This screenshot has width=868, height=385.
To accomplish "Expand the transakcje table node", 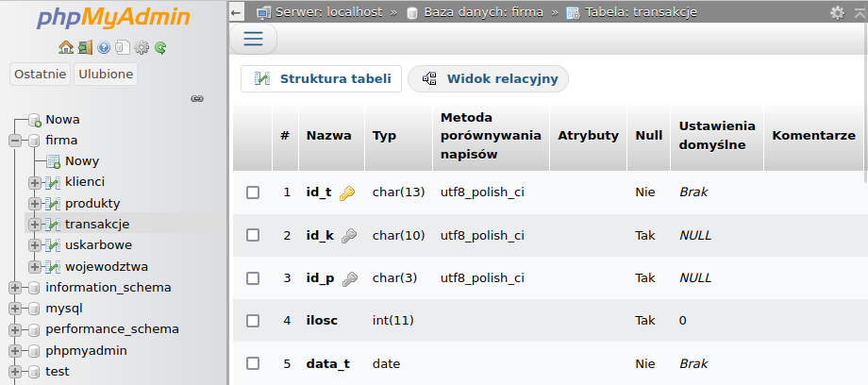I will point(35,225).
